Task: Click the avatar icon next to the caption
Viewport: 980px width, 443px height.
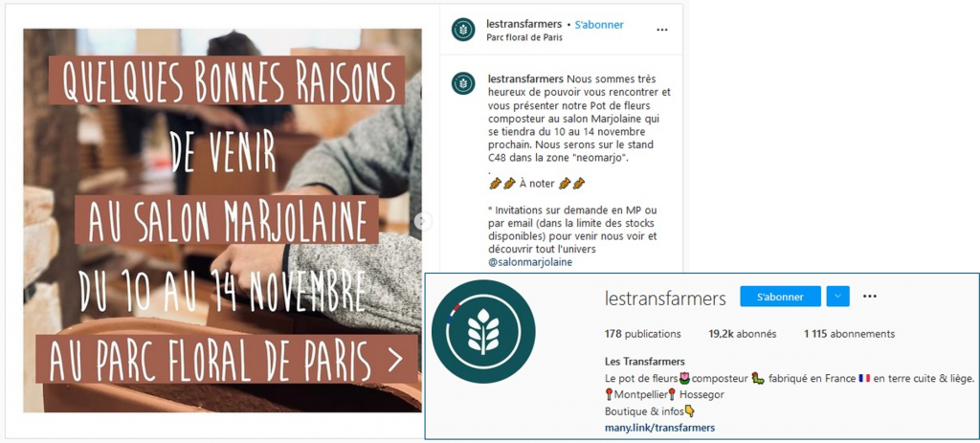Action: click(x=463, y=83)
